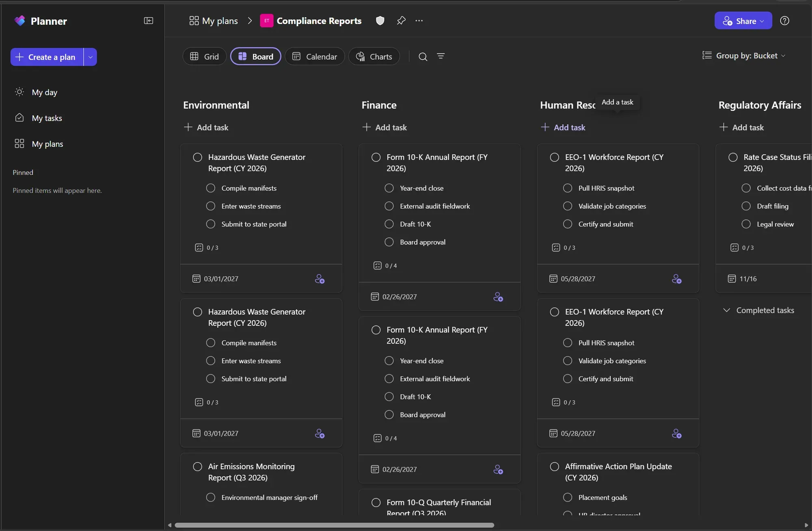Image resolution: width=812 pixels, height=531 pixels.
Task: Switch to the Calendar view tab
Action: pyautogui.click(x=315, y=56)
